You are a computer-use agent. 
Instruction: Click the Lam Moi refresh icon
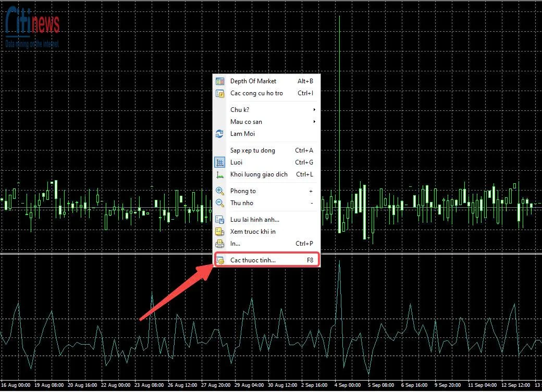(220, 134)
